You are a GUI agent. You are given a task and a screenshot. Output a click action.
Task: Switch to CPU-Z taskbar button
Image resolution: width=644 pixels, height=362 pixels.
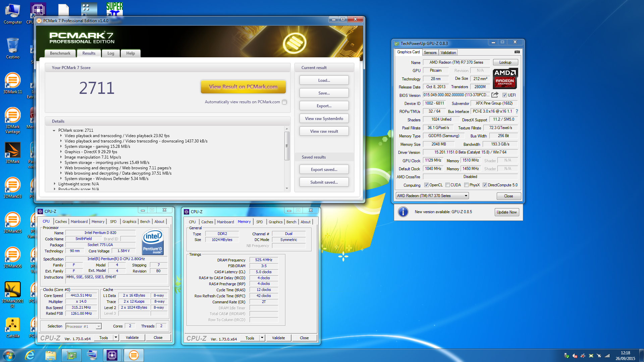(112, 355)
